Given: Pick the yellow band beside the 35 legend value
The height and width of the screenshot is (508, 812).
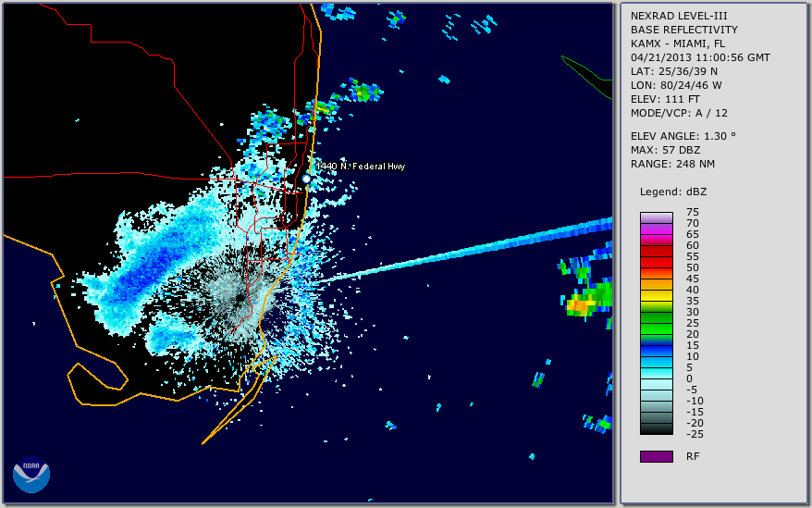Looking at the screenshot, I should [657, 296].
